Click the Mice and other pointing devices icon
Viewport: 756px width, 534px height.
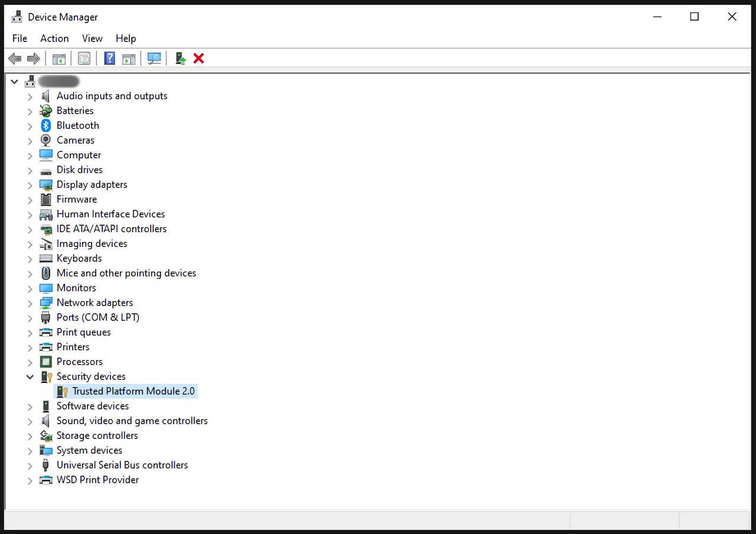click(x=45, y=273)
